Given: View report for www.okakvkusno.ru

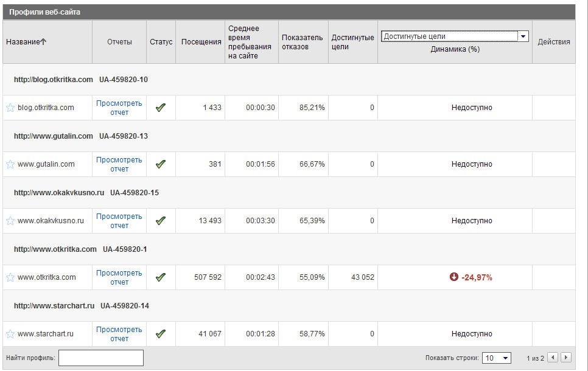Looking at the screenshot, I should (x=119, y=221).
